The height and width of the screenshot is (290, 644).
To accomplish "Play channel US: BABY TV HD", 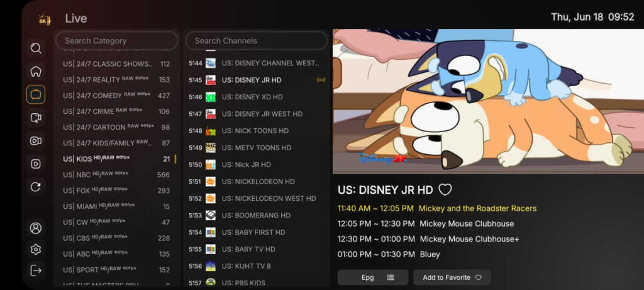I will tap(257, 249).
